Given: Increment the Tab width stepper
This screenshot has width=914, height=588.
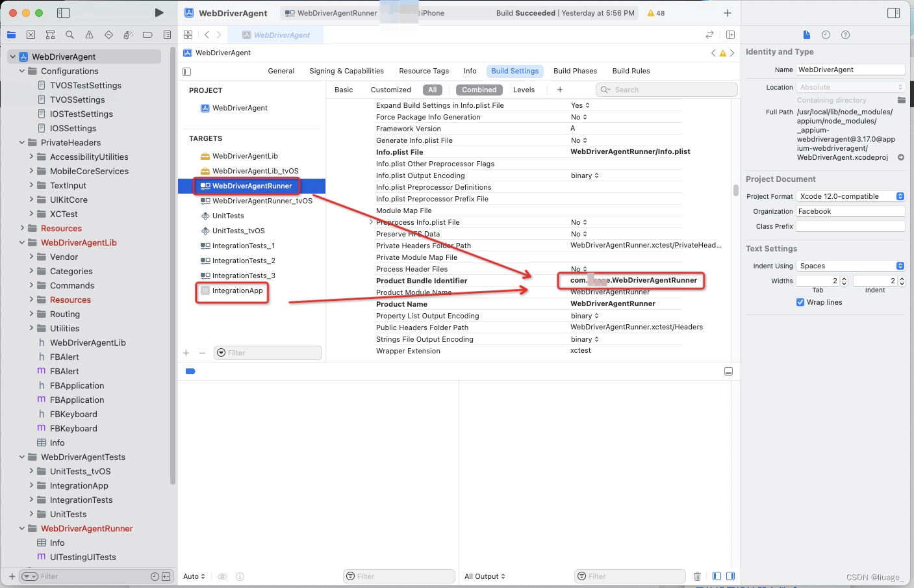Looking at the screenshot, I should (844, 278).
